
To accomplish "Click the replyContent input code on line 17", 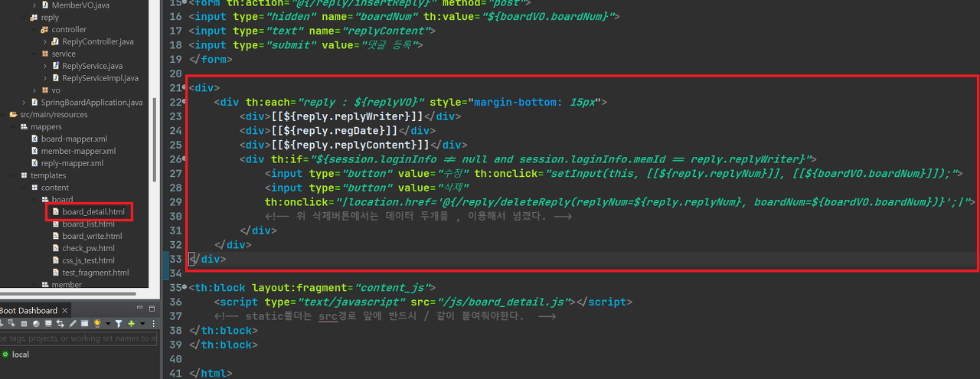I will click(x=312, y=31).
